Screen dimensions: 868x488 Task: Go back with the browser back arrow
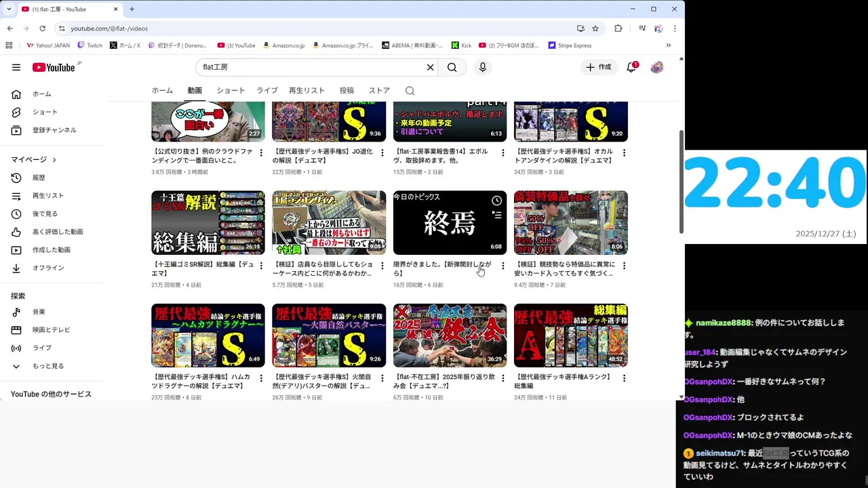coord(9,28)
